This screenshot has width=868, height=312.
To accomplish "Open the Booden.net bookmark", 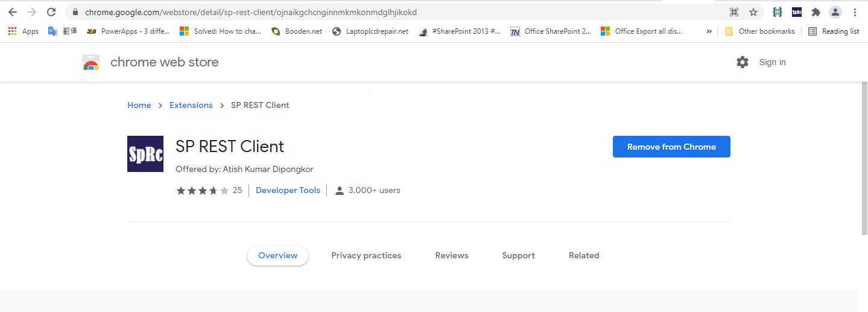I will pyautogui.click(x=297, y=31).
